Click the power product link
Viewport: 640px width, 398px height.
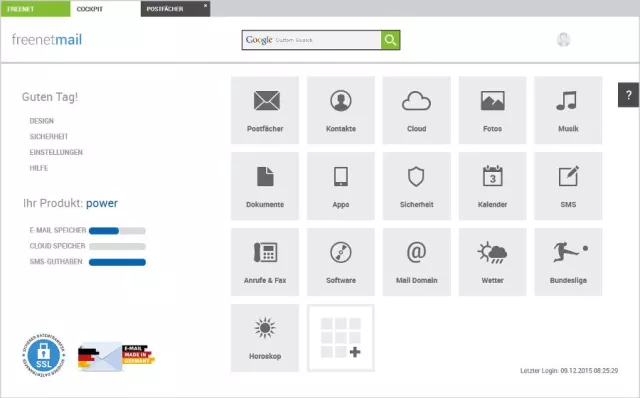[x=102, y=203]
